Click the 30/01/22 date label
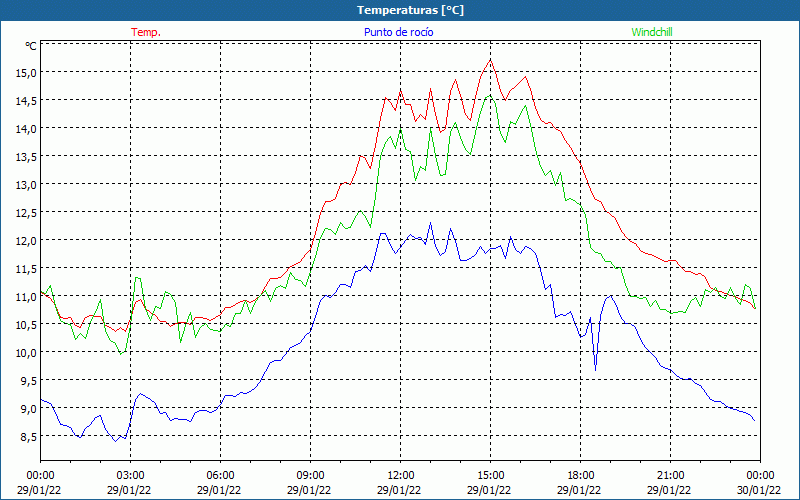 point(759,490)
